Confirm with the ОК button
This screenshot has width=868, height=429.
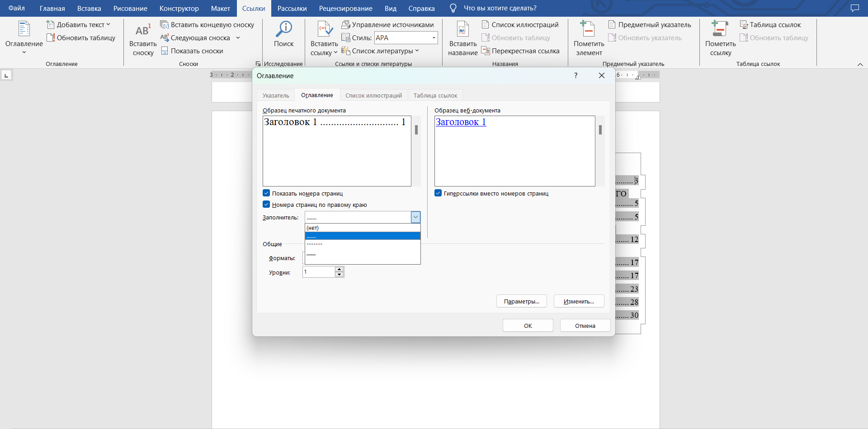[528, 326]
